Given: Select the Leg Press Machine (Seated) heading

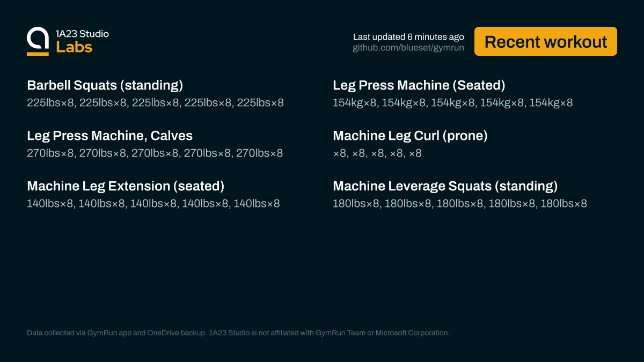Looking at the screenshot, I should (419, 85).
